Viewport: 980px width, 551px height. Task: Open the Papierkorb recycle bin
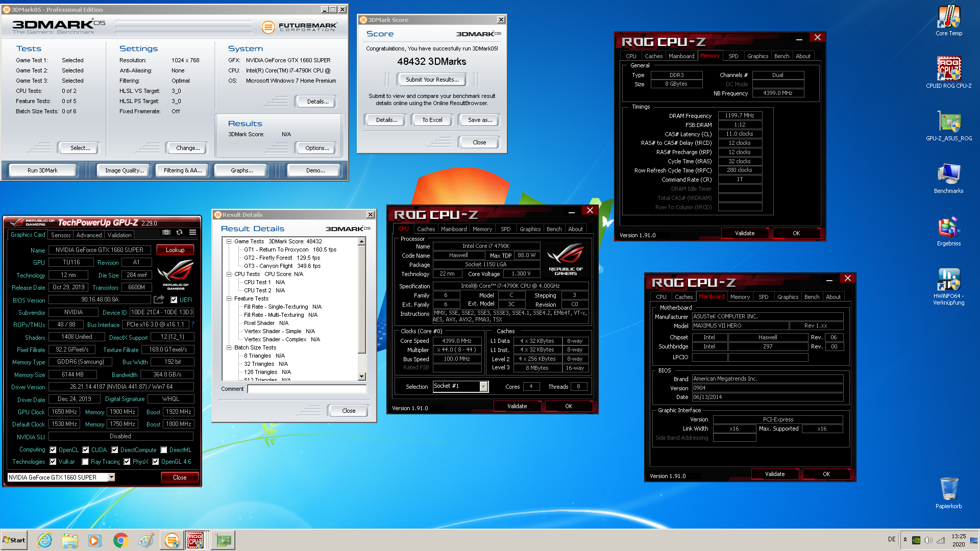pos(948,493)
